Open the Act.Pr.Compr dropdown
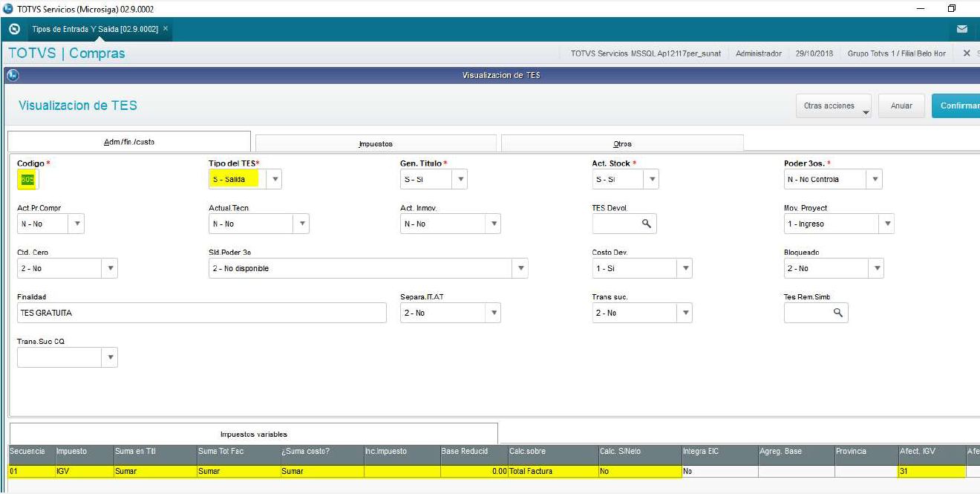Image resolution: width=980 pixels, height=494 pixels. pyautogui.click(x=76, y=224)
